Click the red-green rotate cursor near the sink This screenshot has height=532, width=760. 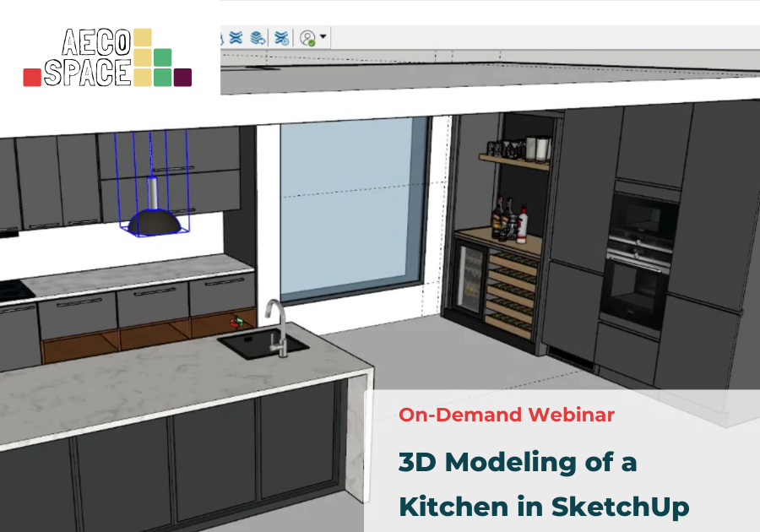(x=239, y=323)
